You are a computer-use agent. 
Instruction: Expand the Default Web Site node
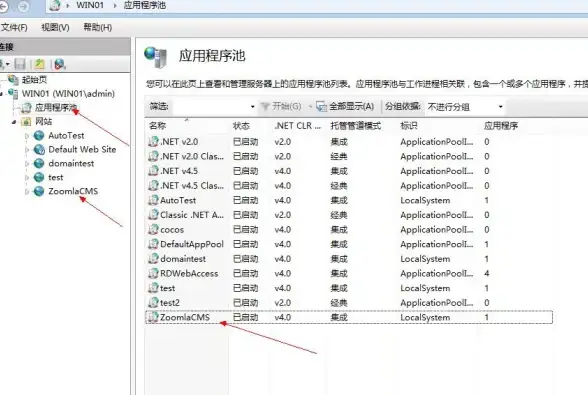point(27,150)
